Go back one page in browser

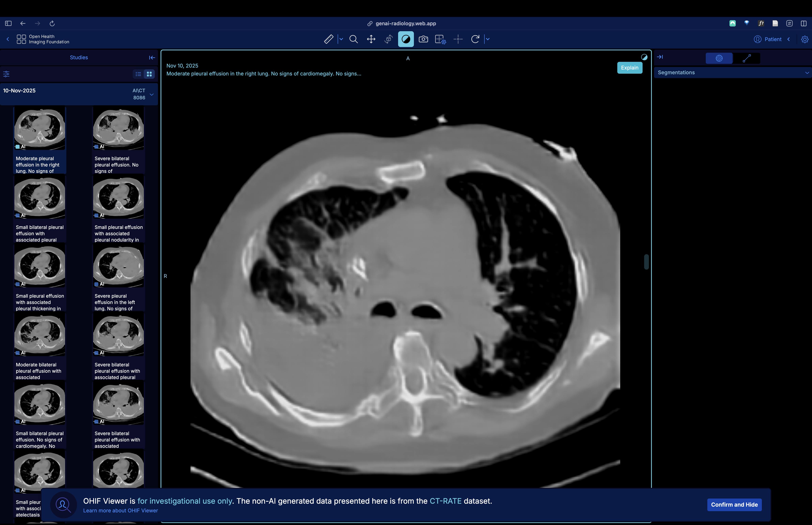23,23
